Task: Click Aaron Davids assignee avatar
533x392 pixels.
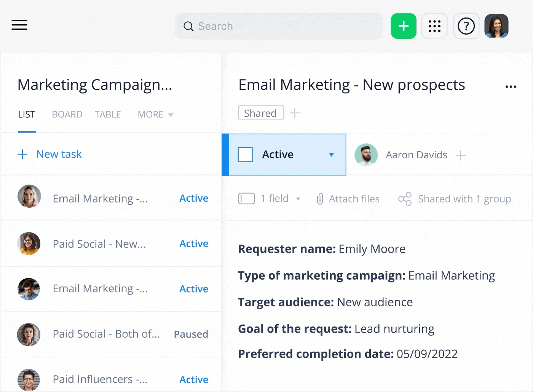Action: (x=366, y=155)
